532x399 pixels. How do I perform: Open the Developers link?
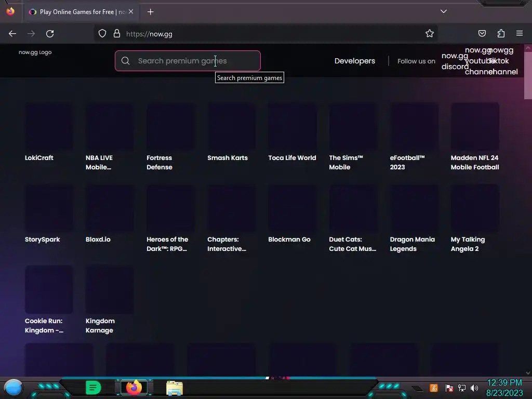354,61
